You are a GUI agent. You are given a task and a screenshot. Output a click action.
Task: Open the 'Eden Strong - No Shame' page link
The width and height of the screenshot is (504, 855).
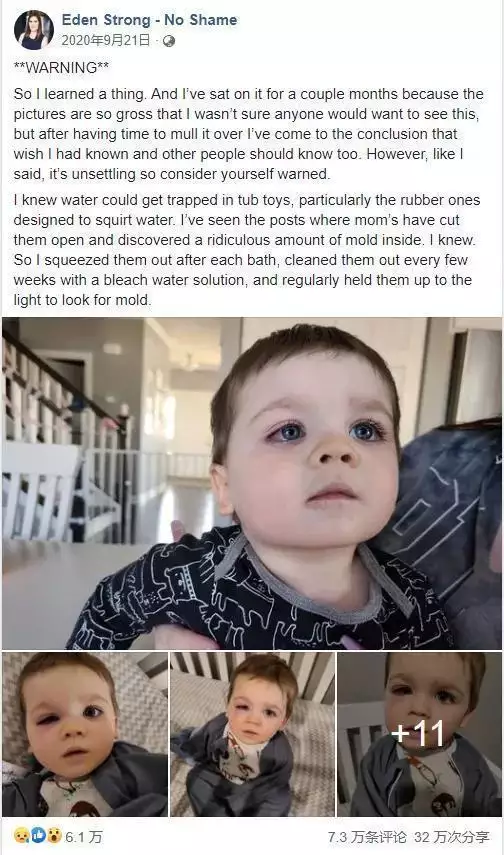tap(149, 20)
